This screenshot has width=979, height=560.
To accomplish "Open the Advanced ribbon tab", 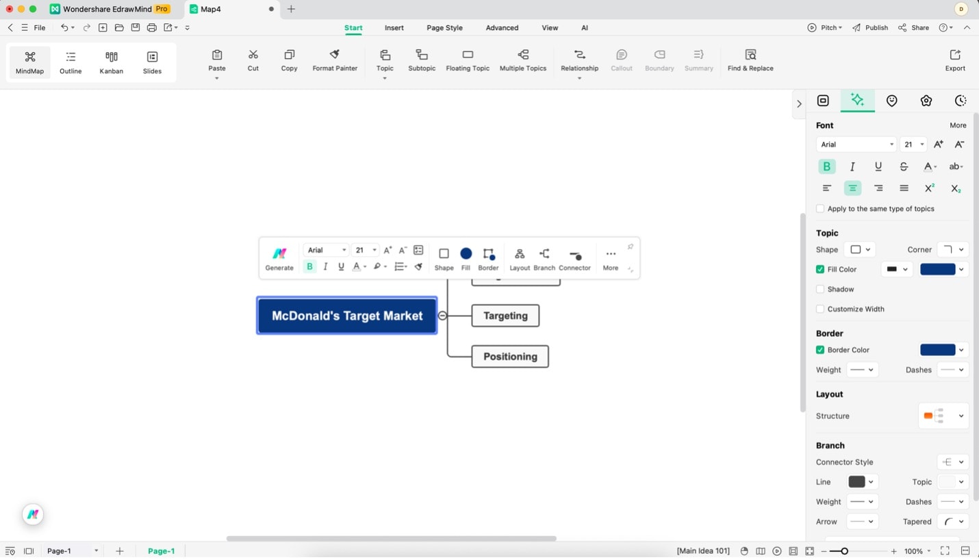I will coord(502,28).
